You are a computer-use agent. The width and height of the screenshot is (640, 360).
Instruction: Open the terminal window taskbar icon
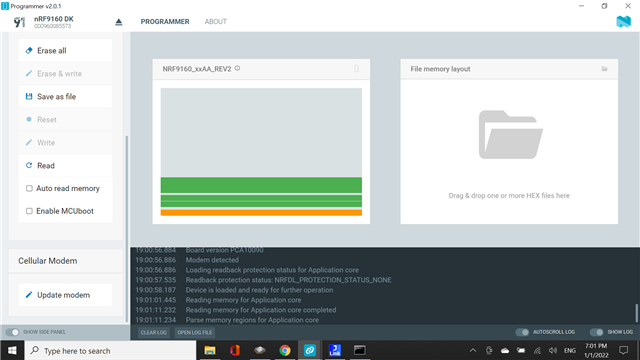pyautogui.click(x=360, y=350)
